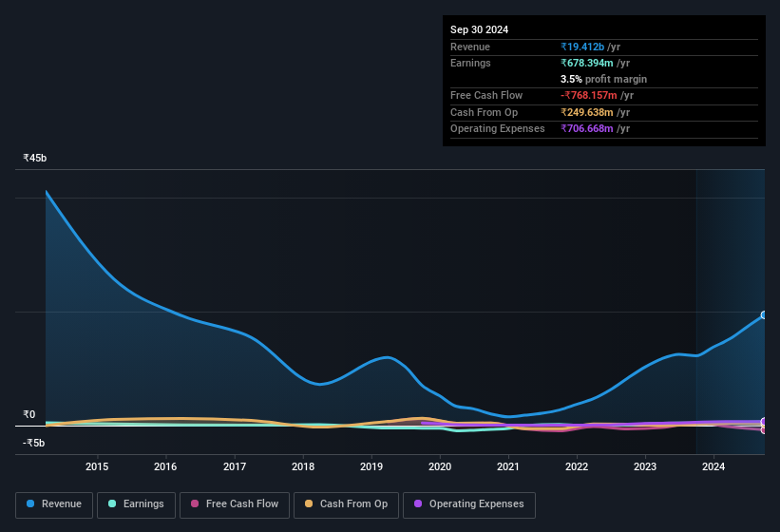The width and height of the screenshot is (780, 532).
Task: Click the Operating Expenses row label in tooltip
Action: [x=498, y=128]
